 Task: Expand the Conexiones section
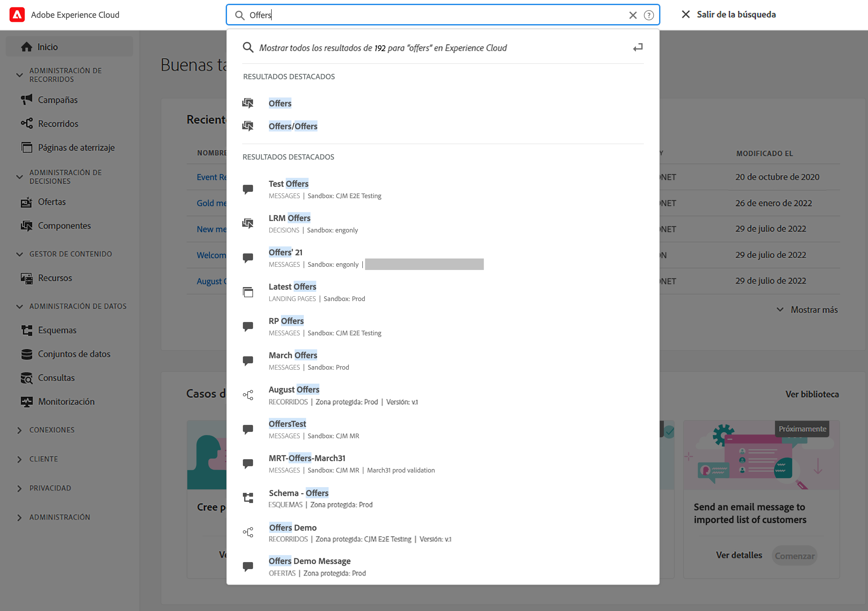tap(20, 430)
